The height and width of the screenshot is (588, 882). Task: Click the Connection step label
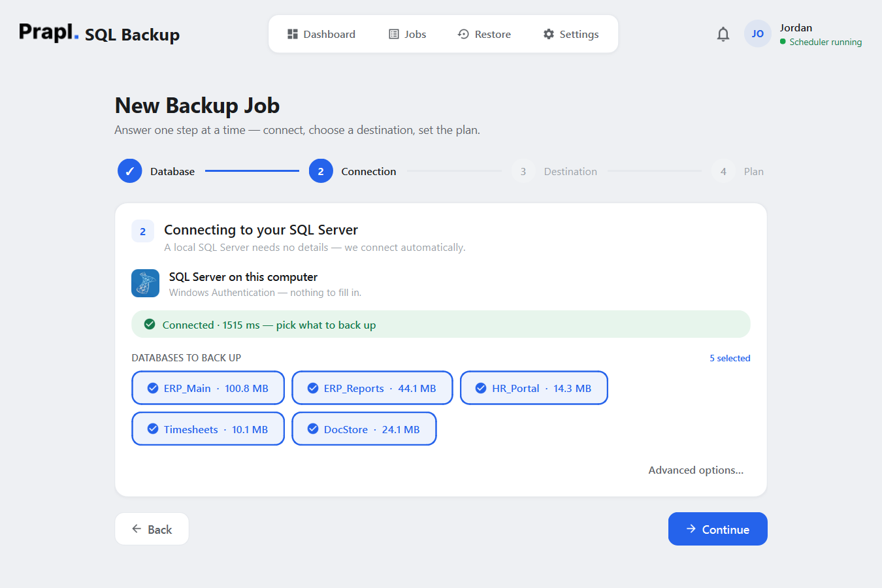[368, 171]
